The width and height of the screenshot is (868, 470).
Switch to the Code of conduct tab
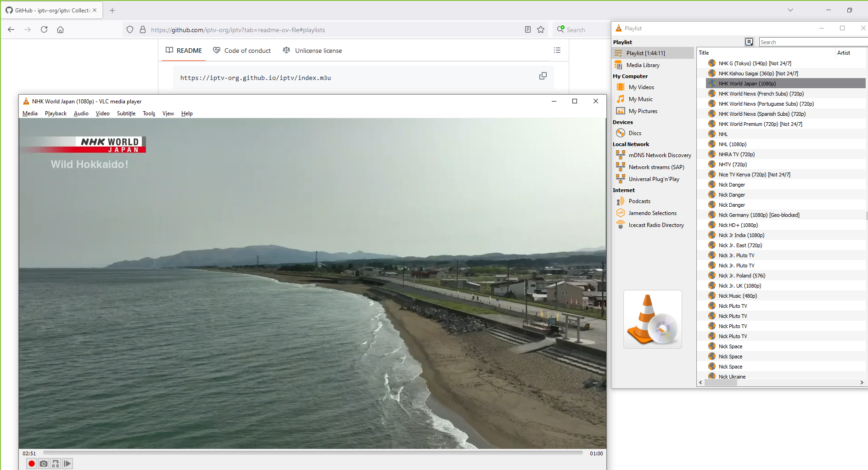tap(242, 51)
